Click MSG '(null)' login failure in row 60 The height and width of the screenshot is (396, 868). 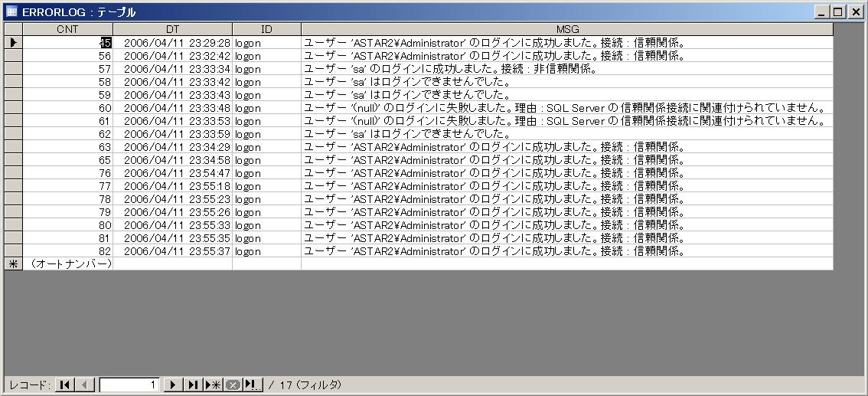[x=567, y=108]
